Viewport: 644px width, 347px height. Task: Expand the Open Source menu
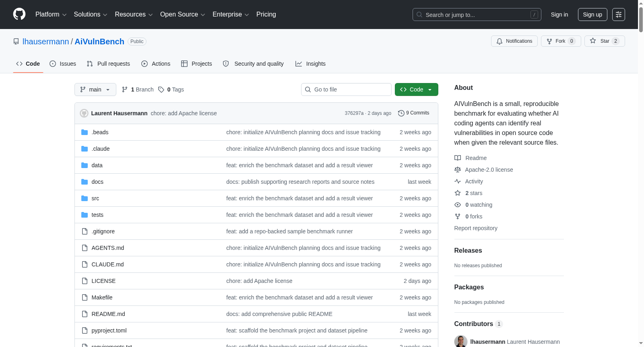(183, 15)
